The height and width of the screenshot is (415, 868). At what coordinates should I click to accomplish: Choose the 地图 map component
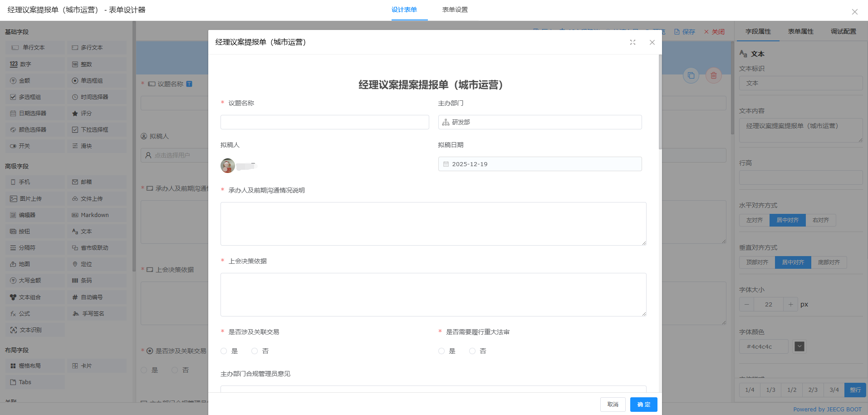coord(35,264)
